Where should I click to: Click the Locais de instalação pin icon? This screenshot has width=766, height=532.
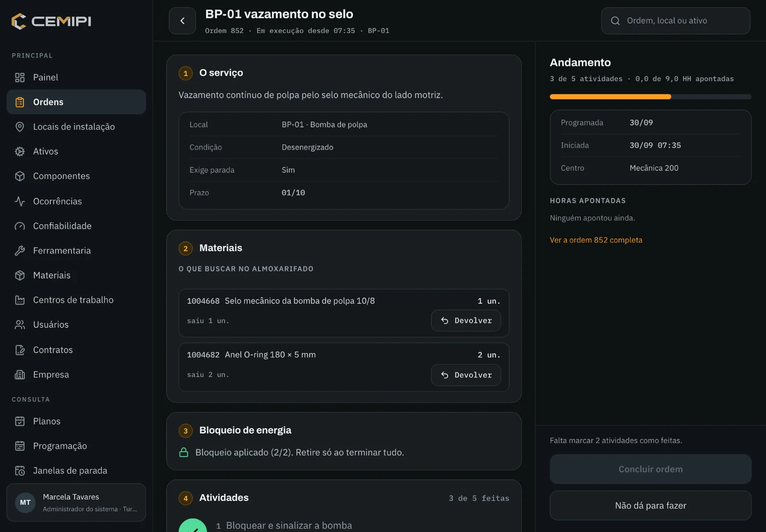(x=20, y=127)
